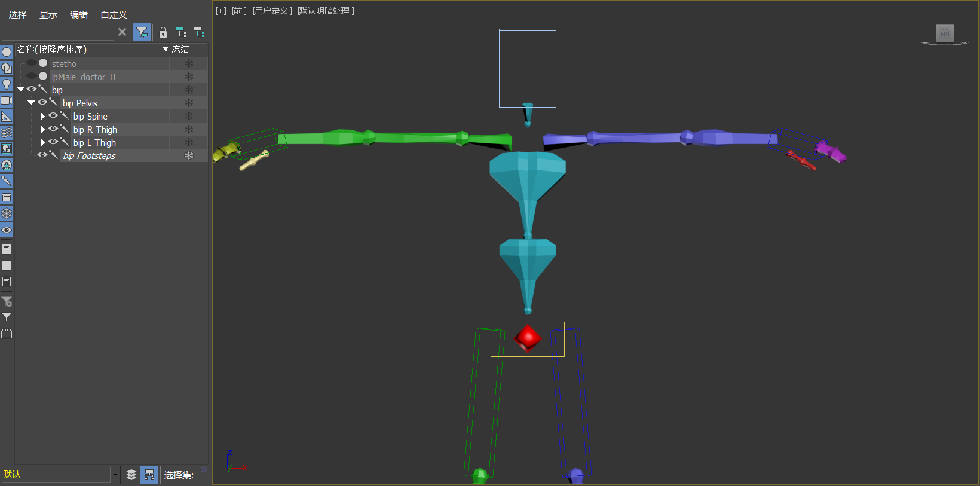Click the Invert Selection icon
980x486 pixels.
click(x=7, y=282)
